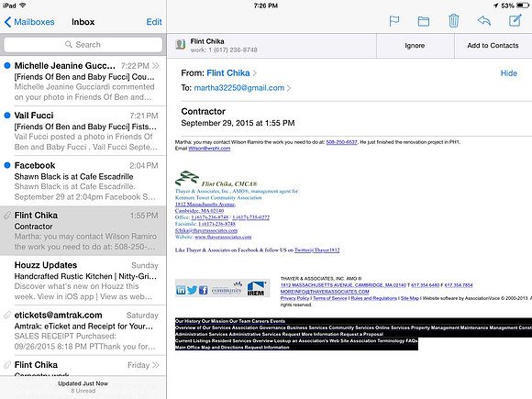Screen dimensions: 532x399
Task: Tap phone number 508-250-6537 link
Action: point(341,142)
